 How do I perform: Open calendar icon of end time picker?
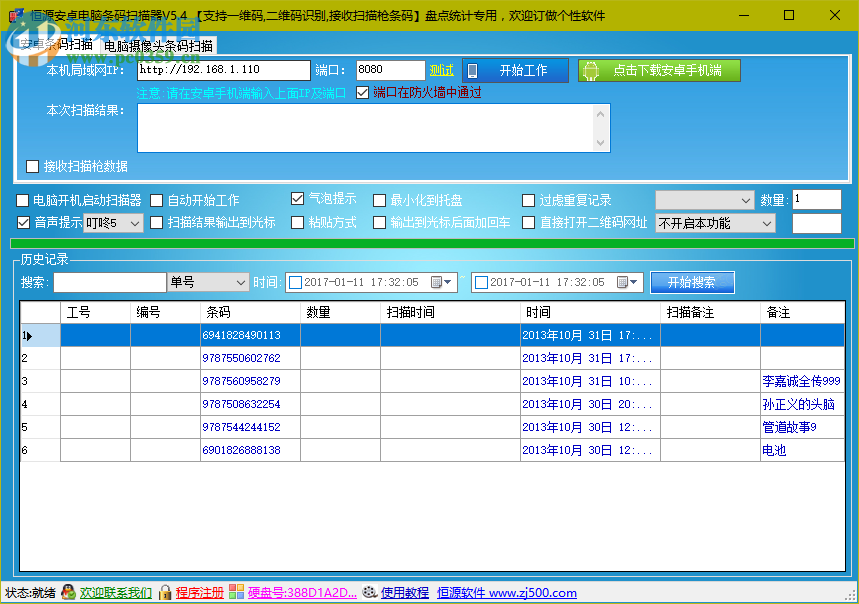[622, 282]
